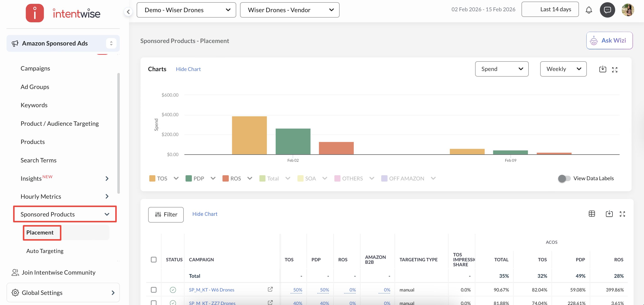Toggle View Data Labels switch
Viewport: 644px width, 305px height.
click(564, 178)
